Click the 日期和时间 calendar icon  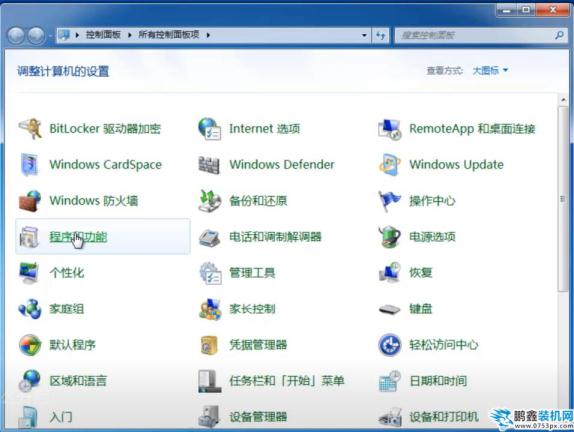point(390,381)
